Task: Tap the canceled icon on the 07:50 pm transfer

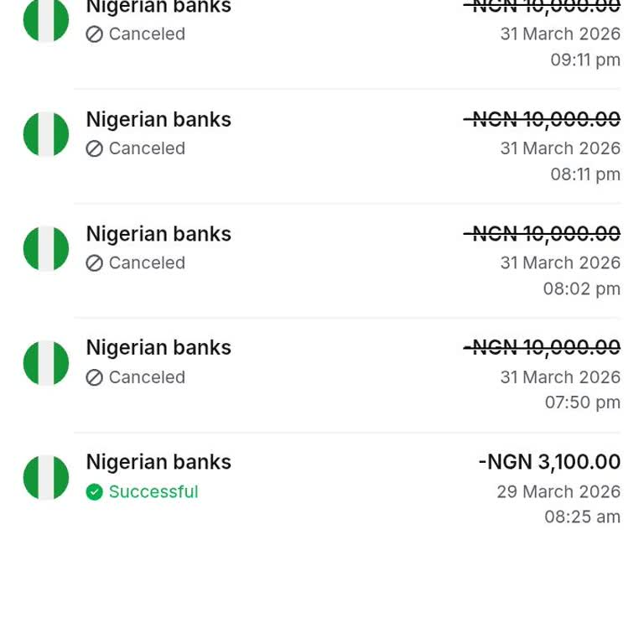Action: (x=95, y=377)
